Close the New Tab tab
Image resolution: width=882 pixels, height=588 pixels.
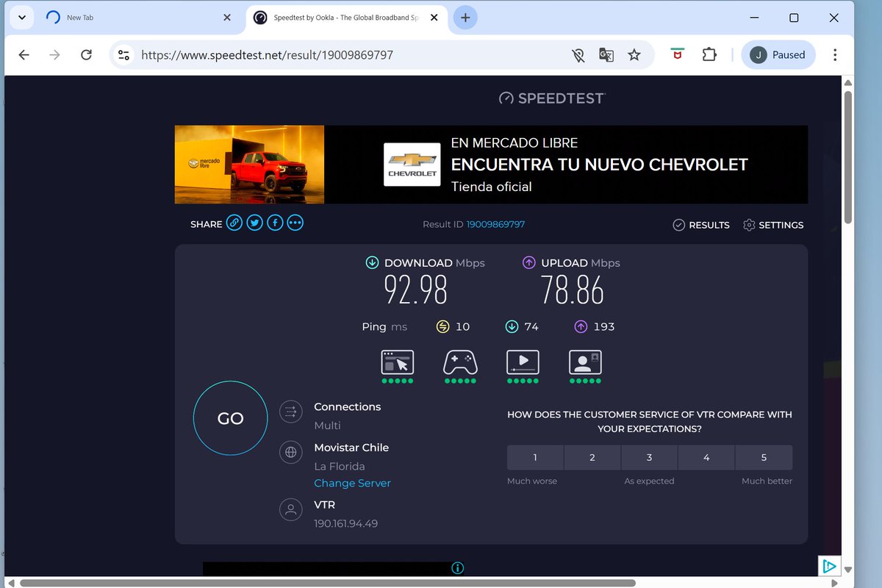(227, 18)
